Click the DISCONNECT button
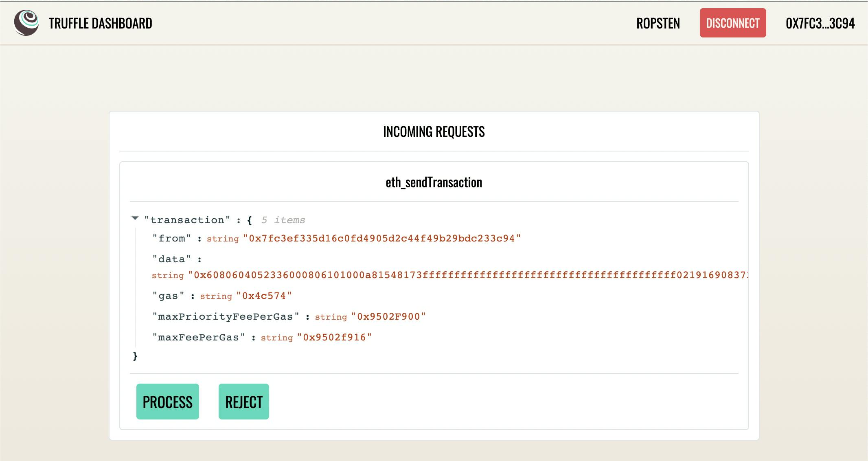 coord(732,23)
